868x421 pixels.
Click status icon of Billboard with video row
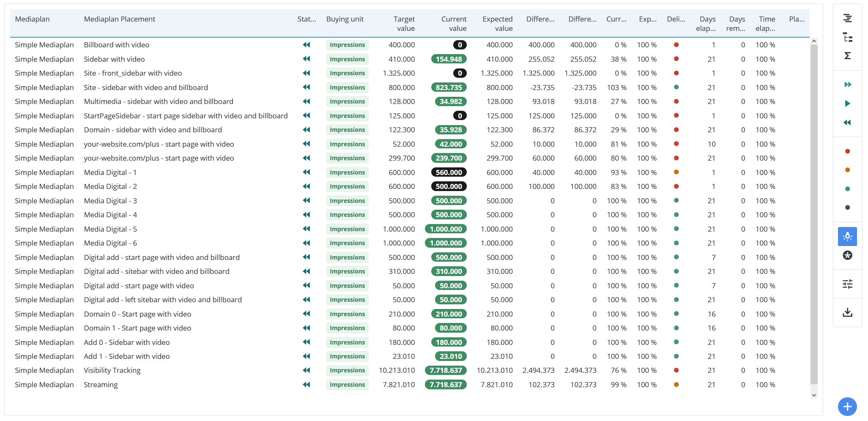point(307,45)
